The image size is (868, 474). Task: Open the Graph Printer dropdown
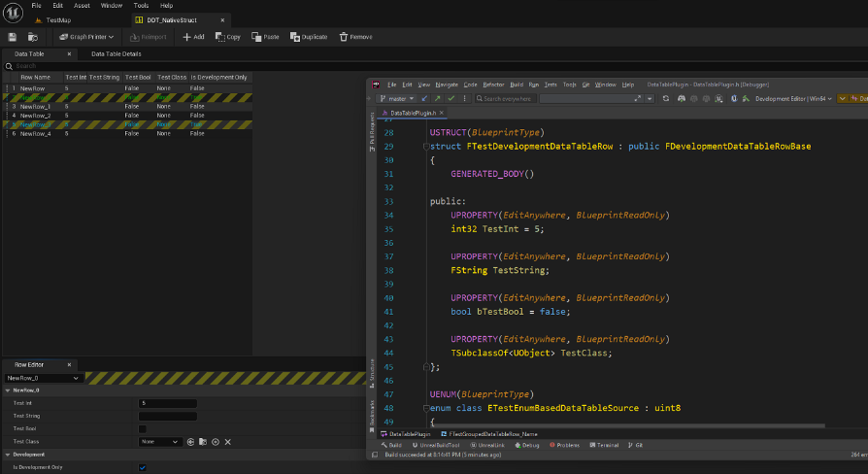[x=86, y=37]
